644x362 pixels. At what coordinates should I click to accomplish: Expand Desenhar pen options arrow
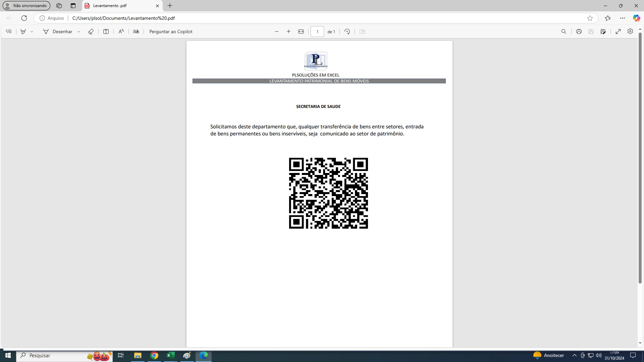point(79,32)
